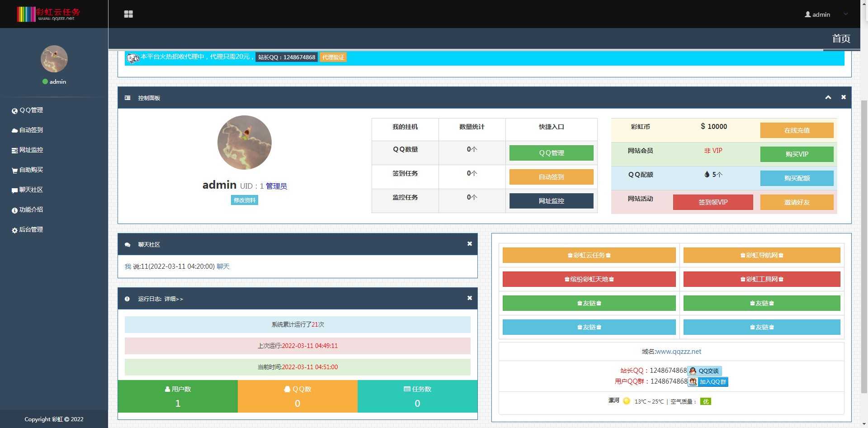Viewport: 868px width, 428px height.
Task: Click the left green 友链 button
Action: (589, 303)
